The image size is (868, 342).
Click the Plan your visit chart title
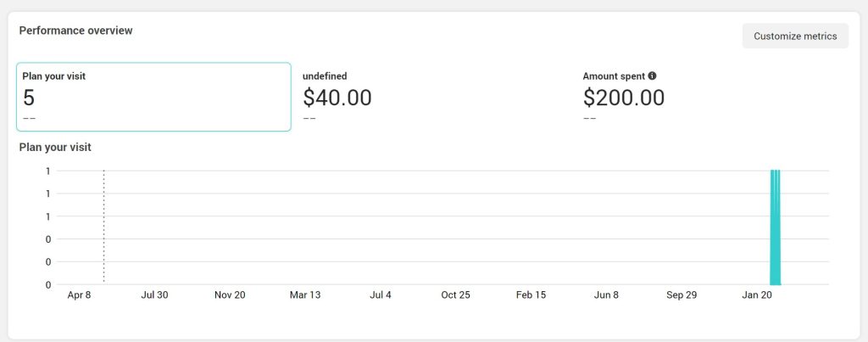(55, 148)
